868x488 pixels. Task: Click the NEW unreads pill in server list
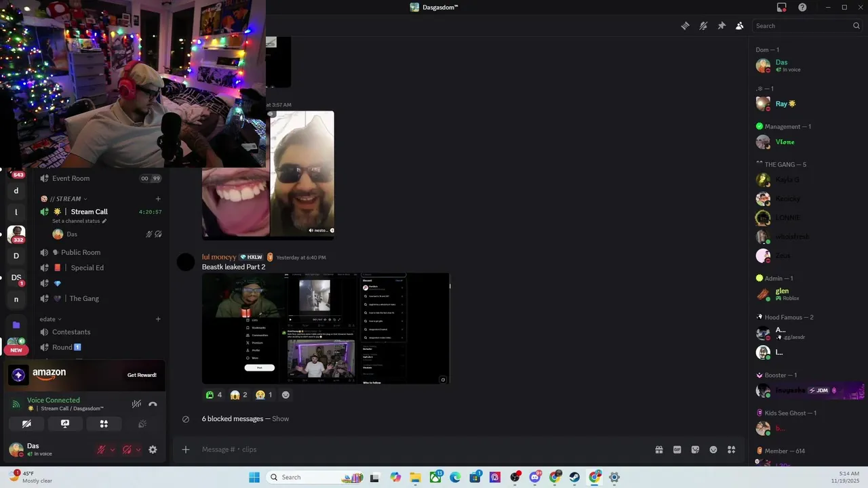point(16,350)
